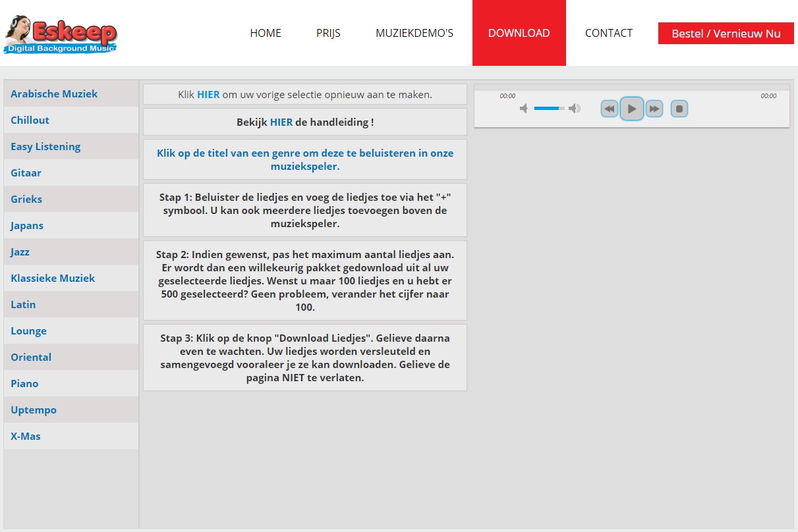The height and width of the screenshot is (532, 798).
Task: Stop the music player
Action: pos(679,109)
